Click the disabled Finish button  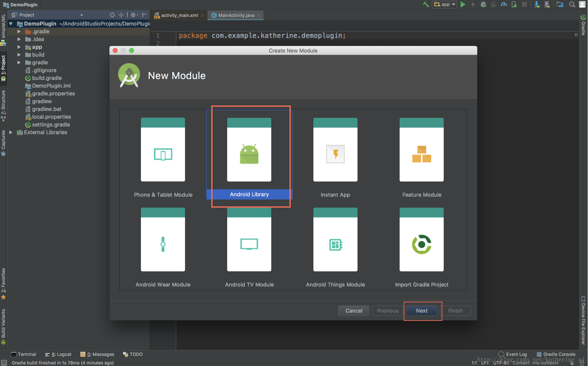455,311
